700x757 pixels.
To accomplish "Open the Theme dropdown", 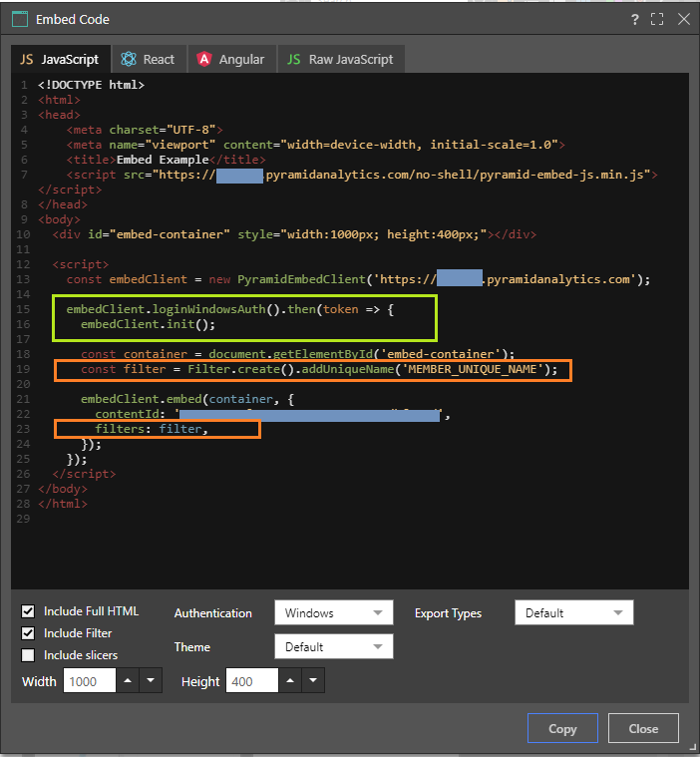I will (334, 646).
